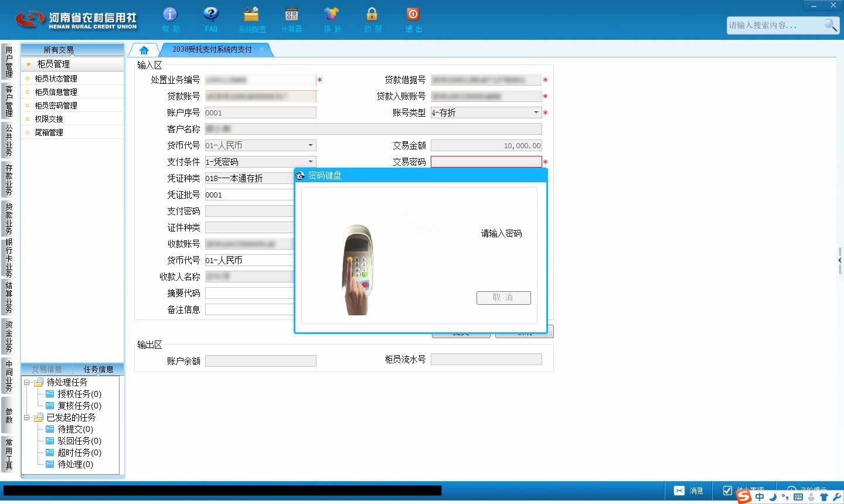The image size is (844, 504).
Task: Switch to the 任务信息 tab
Action: pos(98,369)
